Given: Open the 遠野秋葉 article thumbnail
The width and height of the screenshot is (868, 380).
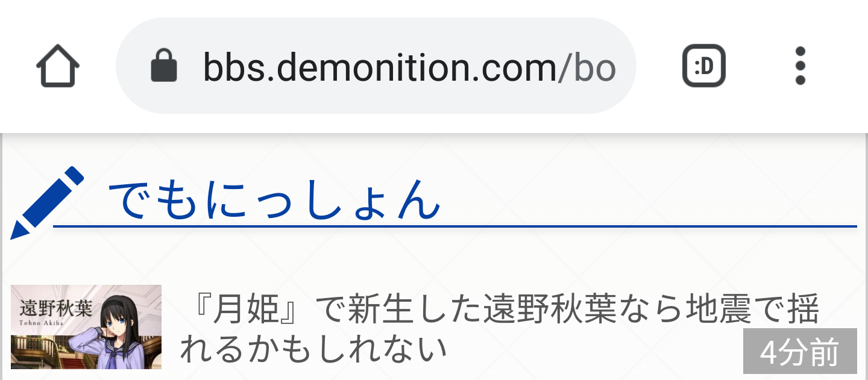Looking at the screenshot, I should click(86, 326).
